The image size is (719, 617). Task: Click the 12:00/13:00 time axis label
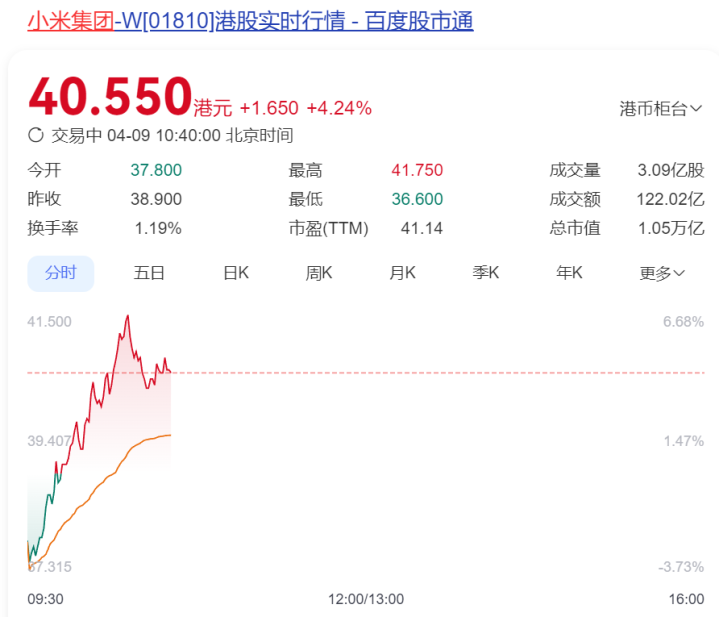366,599
